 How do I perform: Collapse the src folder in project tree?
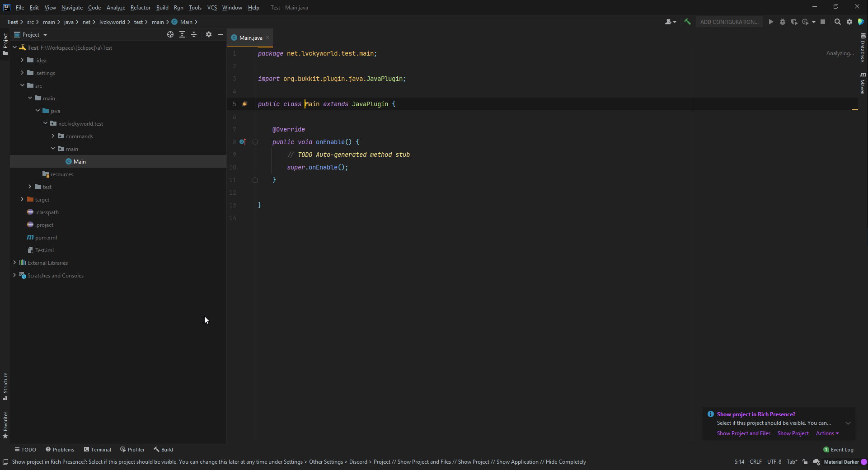(22, 85)
